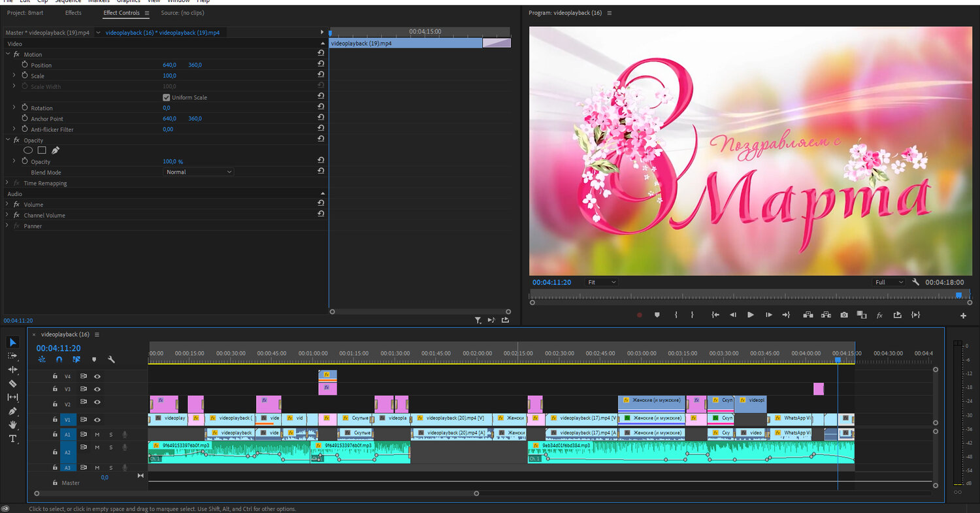Image resolution: width=980 pixels, height=513 pixels.
Task: Hide track V4 with eye icon
Action: pos(97,376)
